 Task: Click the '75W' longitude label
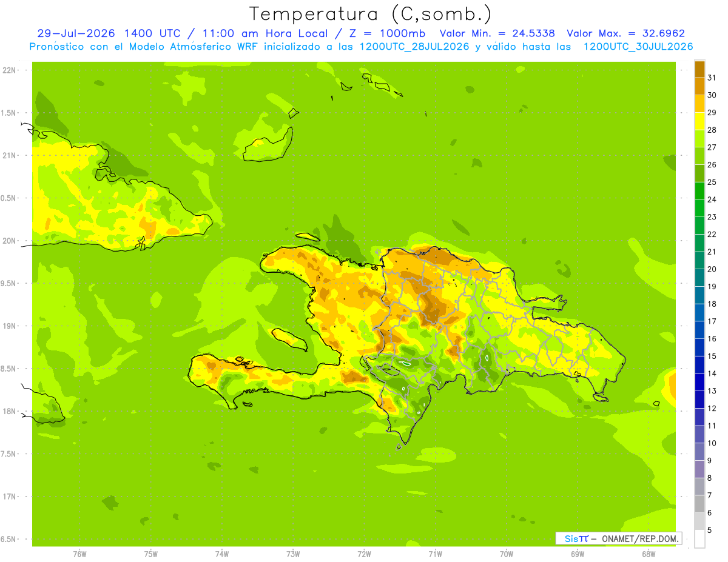click(151, 554)
